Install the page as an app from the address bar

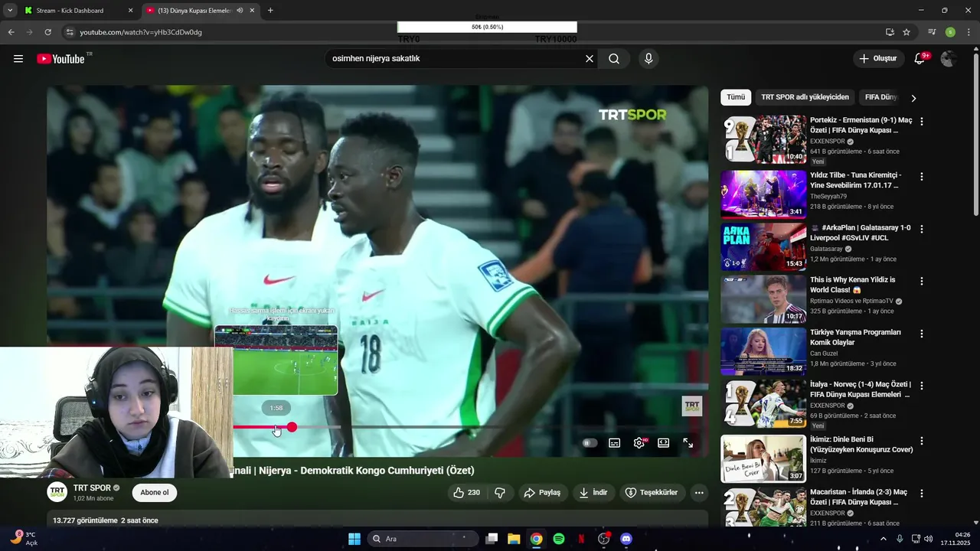(x=890, y=32)
